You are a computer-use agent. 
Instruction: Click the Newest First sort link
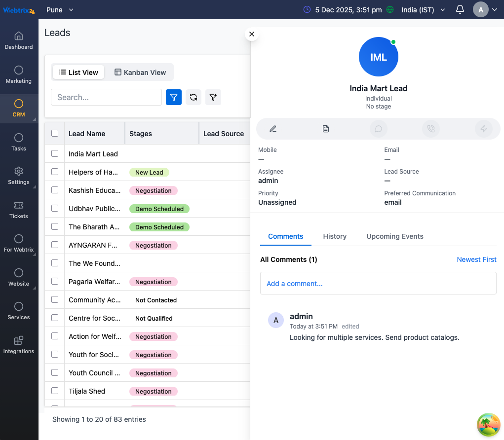pos(476,259)
